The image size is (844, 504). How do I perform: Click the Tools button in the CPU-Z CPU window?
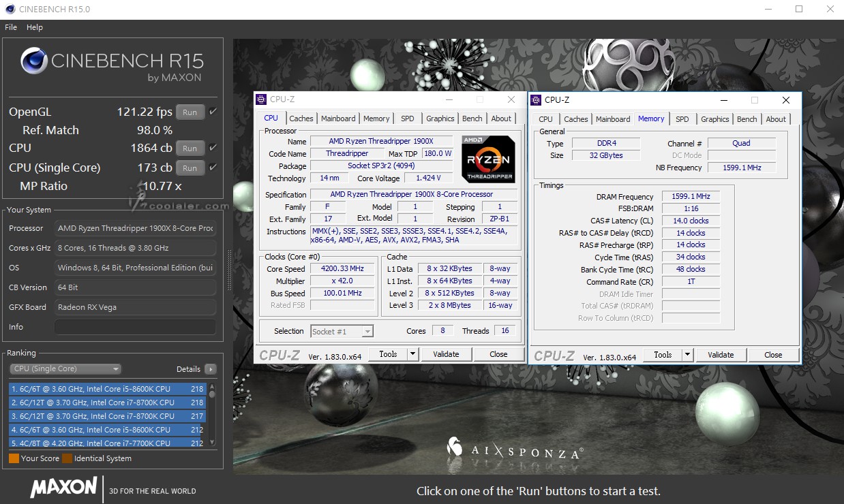coord(388,354)
